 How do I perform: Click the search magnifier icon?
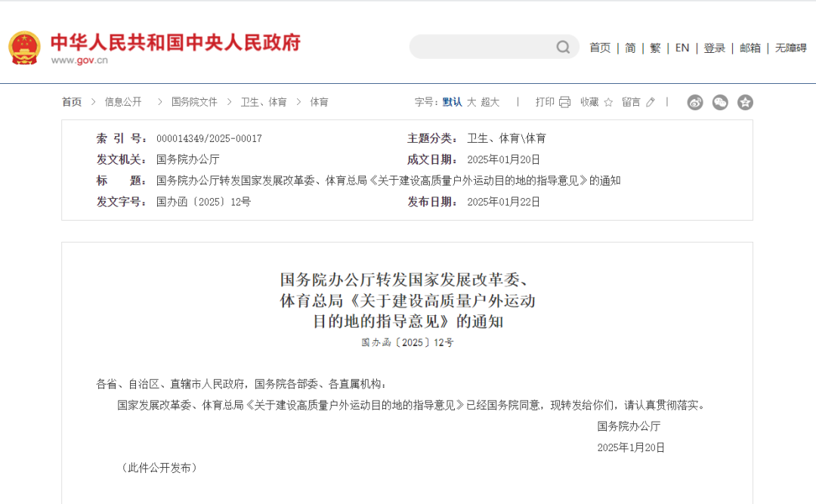(x=563, y=46)
